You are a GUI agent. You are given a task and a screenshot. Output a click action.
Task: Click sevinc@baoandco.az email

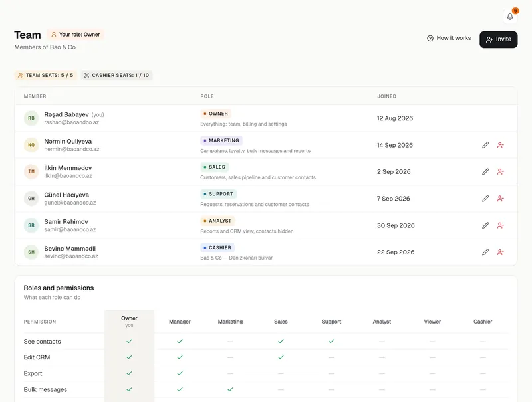click(x=71, y=256)
